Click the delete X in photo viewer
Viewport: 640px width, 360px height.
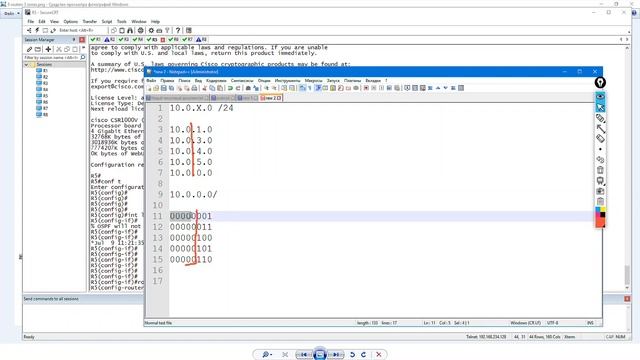point(379,355)
